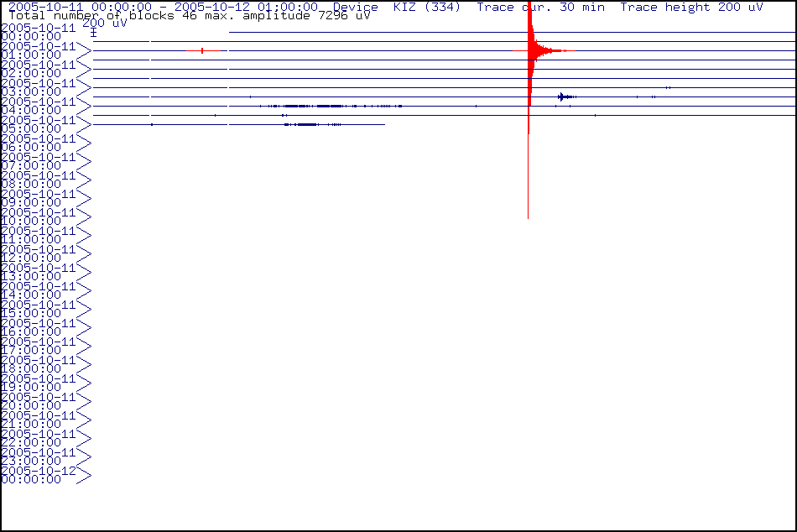This screenshot has height=532, width=797.
Task: Select the 2005-10-11 21:00:00 time label
Action: tap(38, 420)
